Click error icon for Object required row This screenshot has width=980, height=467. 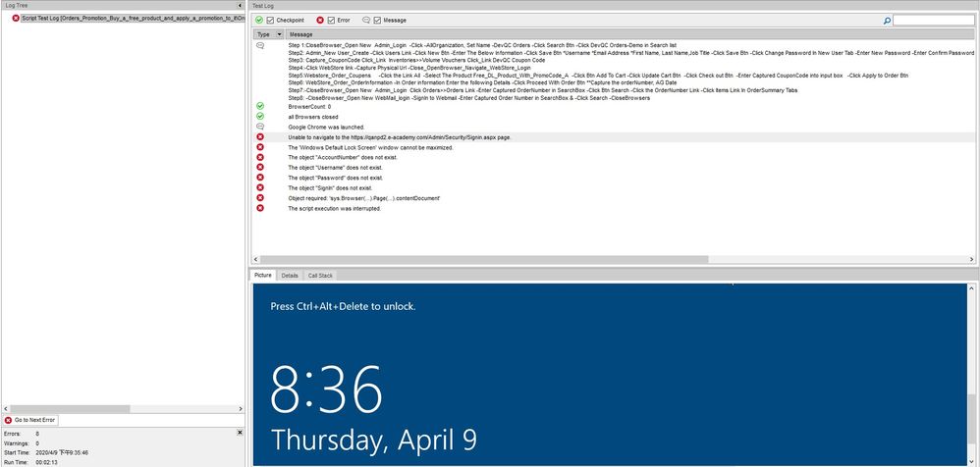(260, 198)
